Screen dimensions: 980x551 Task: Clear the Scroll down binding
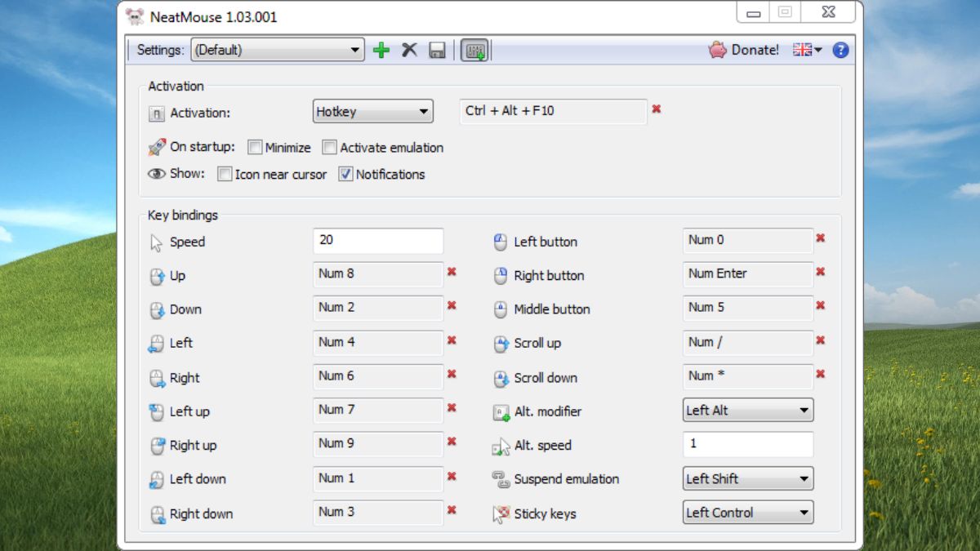click(x=821, y=374)
